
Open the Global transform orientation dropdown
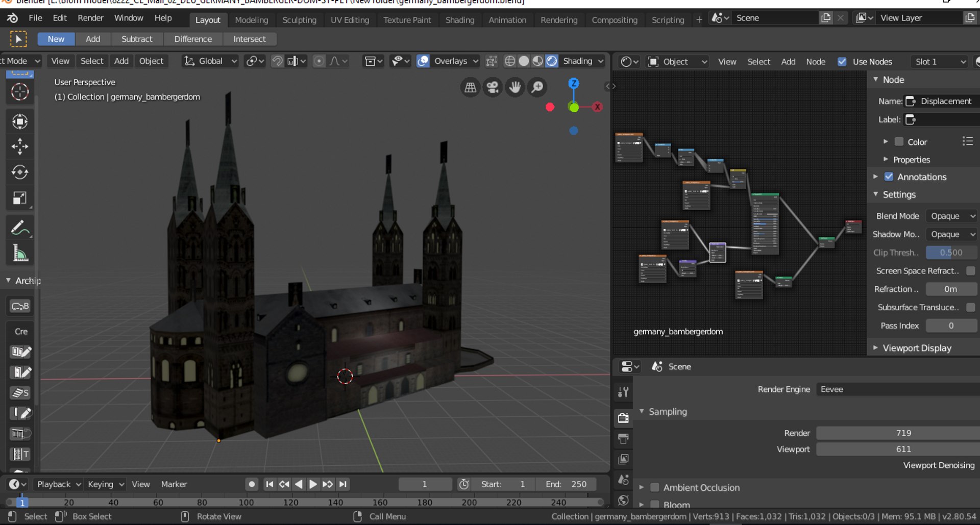point(210,61)
